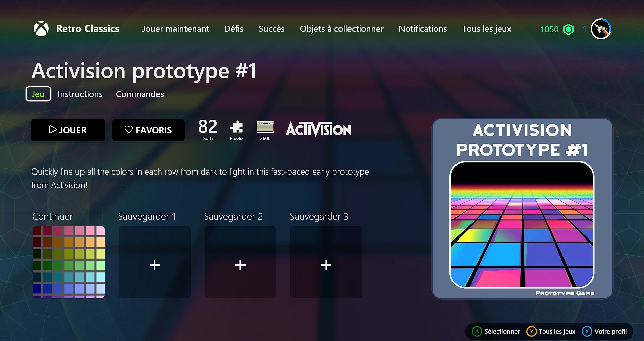644x341 pixels.
Task: Click the Activision publisher logo
Action: pyautogui.click(x=318, y=129)
